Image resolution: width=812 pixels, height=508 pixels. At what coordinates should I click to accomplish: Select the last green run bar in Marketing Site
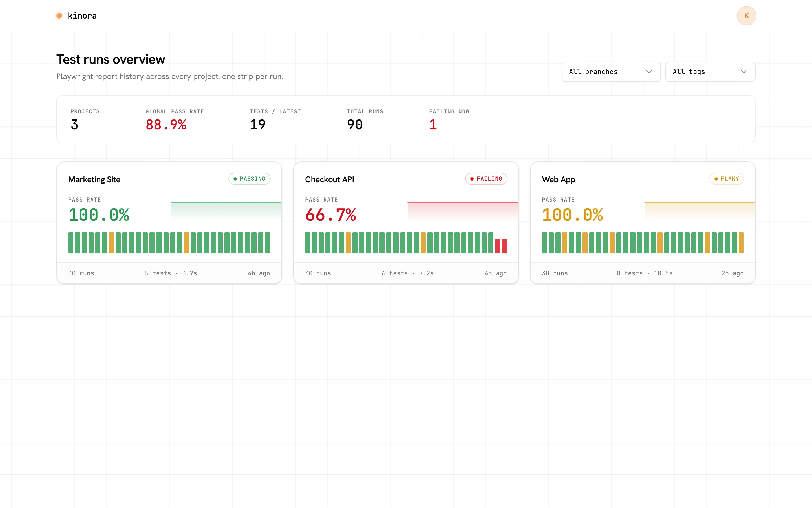pos(267,243)
